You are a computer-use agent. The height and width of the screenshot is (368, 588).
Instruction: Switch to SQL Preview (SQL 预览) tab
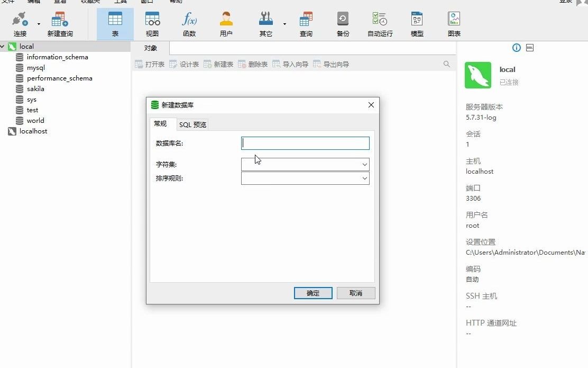192,124
